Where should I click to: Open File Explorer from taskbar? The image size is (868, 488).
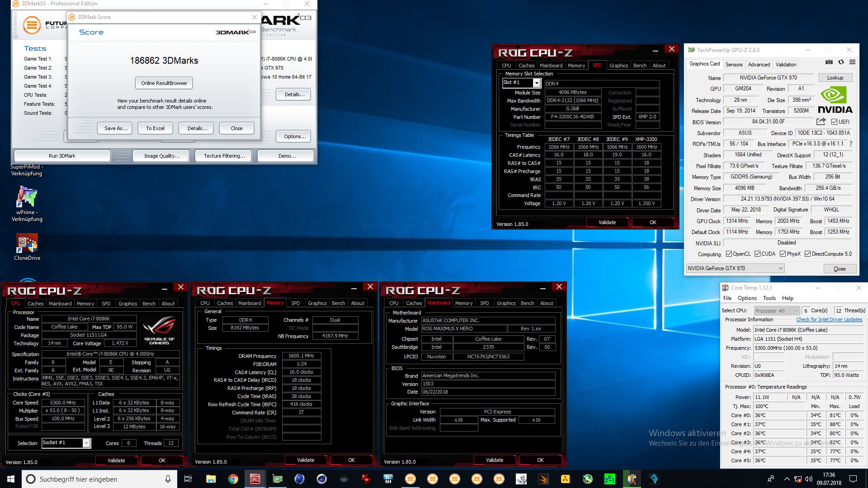[x=211, y=479]
